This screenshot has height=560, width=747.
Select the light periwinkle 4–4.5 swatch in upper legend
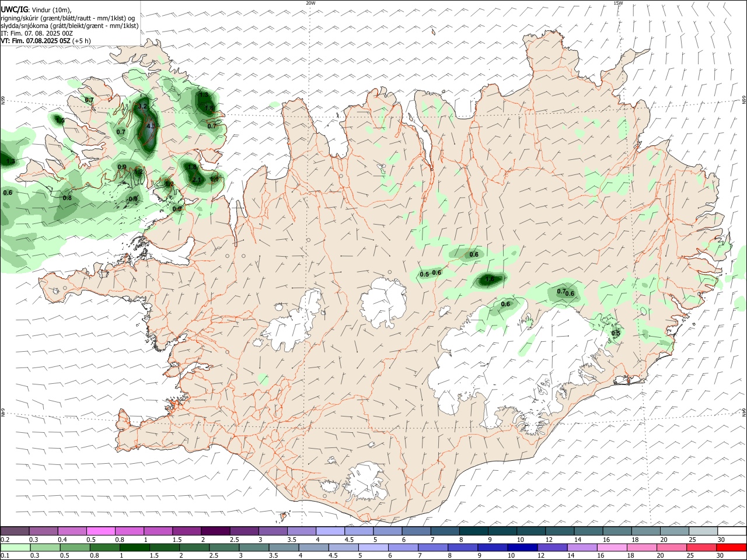coord(330,531)
